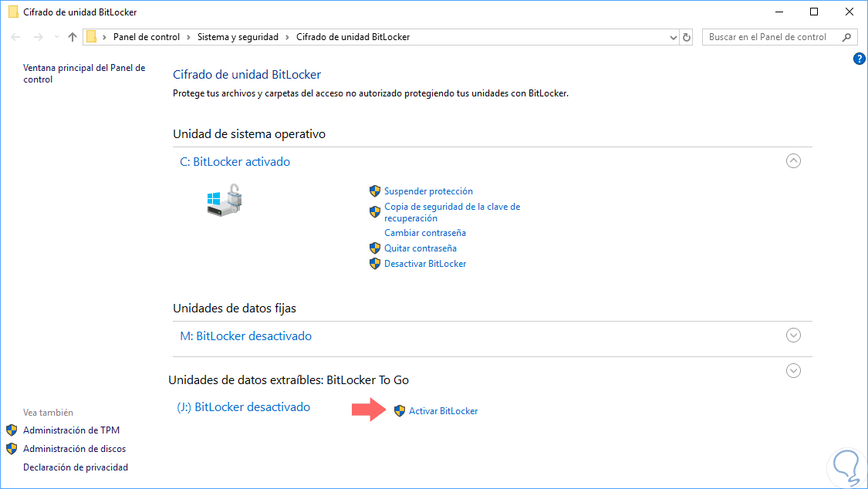Click Quitar contraseña link
The image size is (868, 489).
click(420, 248)
